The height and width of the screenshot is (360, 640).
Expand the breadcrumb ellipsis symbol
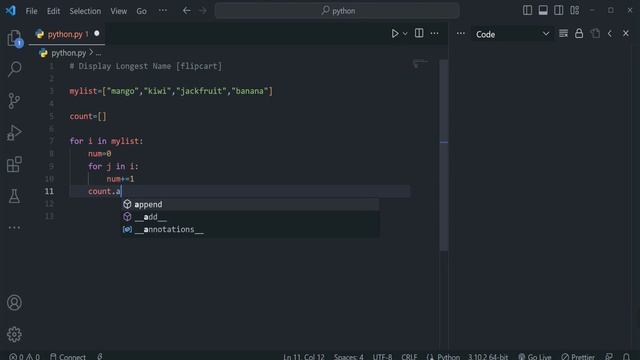pyautogui.click(x=98, y=53)
